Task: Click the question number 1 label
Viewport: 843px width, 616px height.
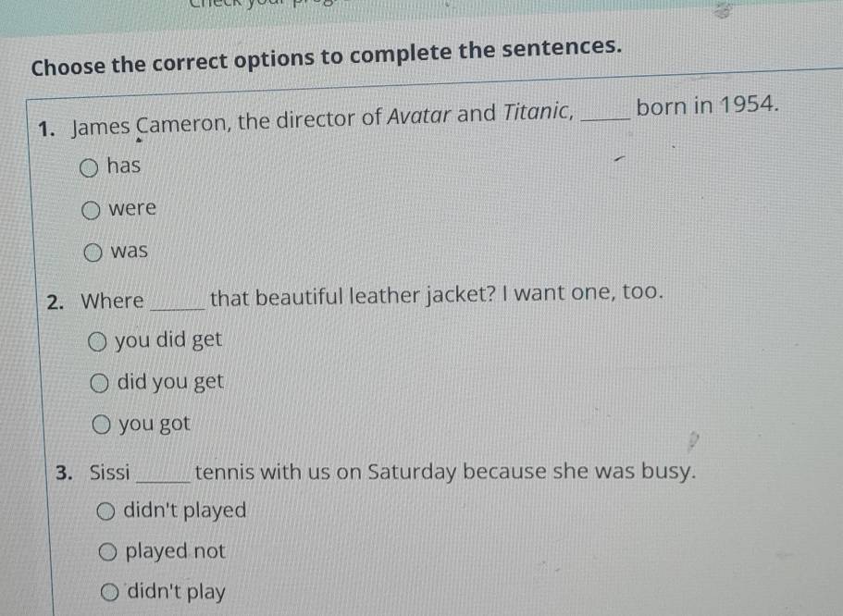Action: click(46, 128)
